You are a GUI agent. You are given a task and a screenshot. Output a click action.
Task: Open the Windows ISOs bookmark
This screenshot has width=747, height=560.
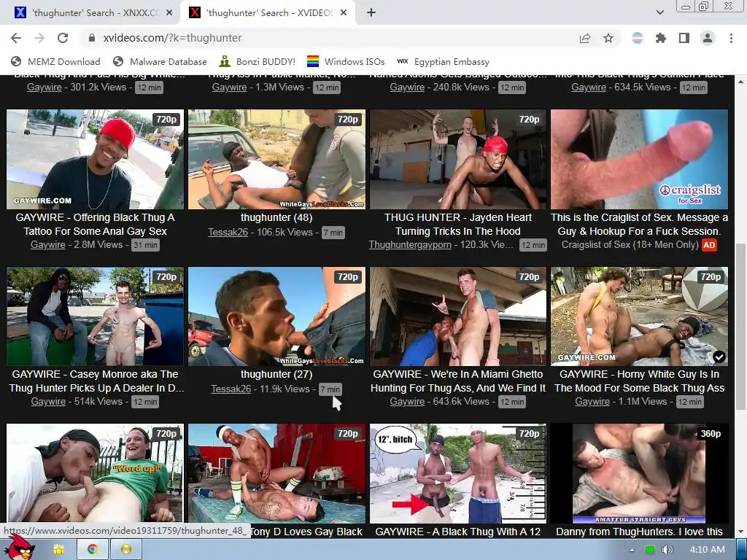[346, 62]
